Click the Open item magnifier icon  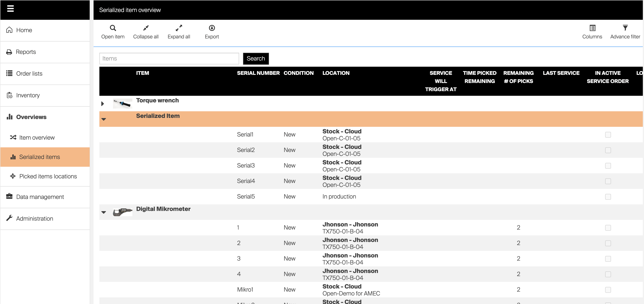click(113, 28)
